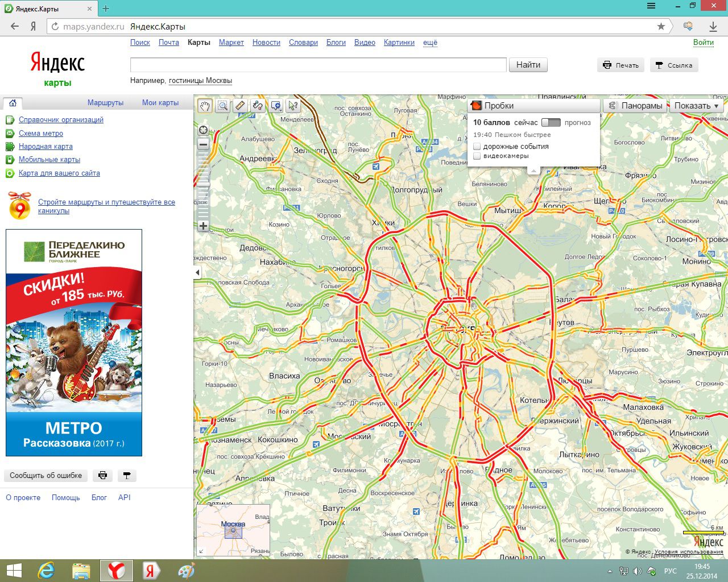Open the Поиск service link
The image size is (728, 582).
tap(140, 43)
